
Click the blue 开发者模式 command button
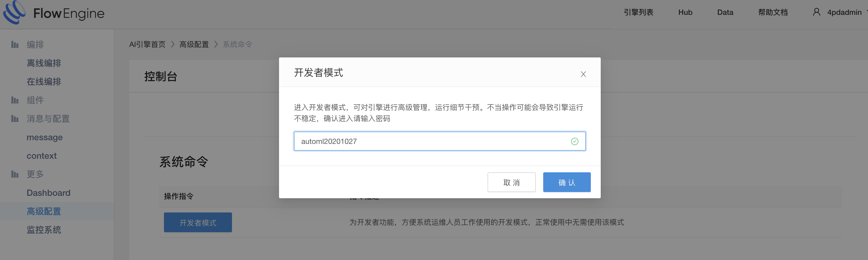coord(198,222)
